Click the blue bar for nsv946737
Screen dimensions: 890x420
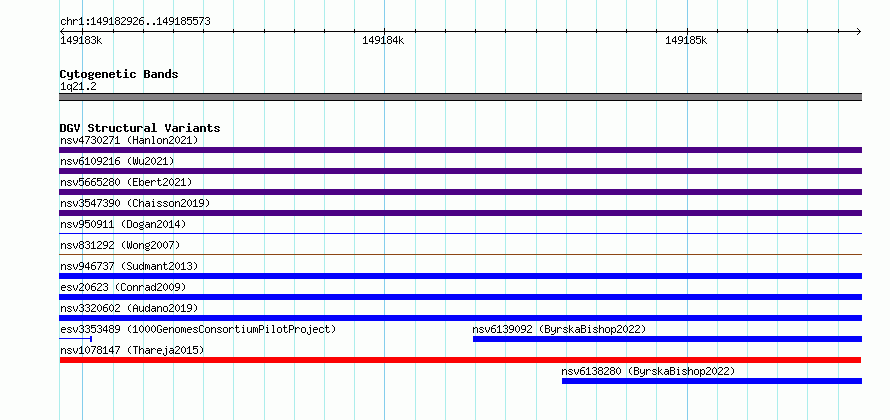click(460, 276)
